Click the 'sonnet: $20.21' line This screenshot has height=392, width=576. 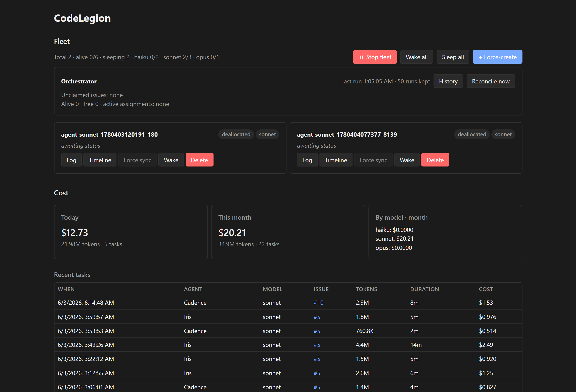click(x=394, y=239)
